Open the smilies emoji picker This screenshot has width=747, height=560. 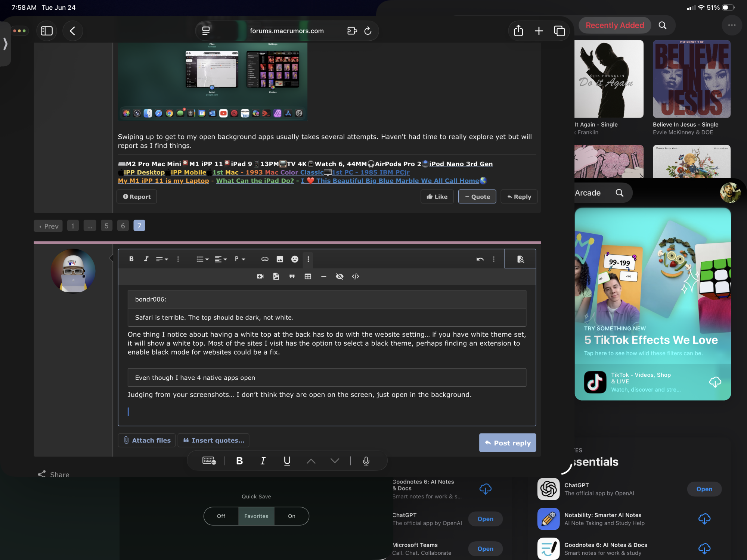(295, 259)
